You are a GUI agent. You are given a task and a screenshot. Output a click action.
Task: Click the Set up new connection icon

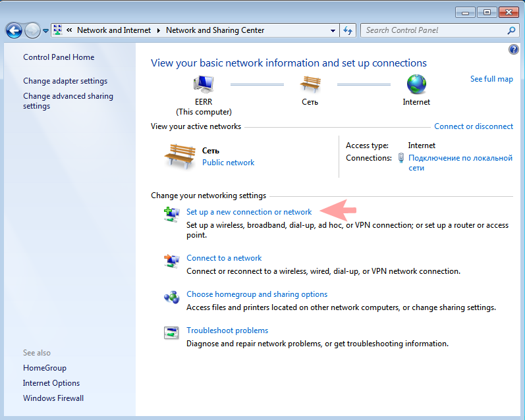tap(172, 215)
